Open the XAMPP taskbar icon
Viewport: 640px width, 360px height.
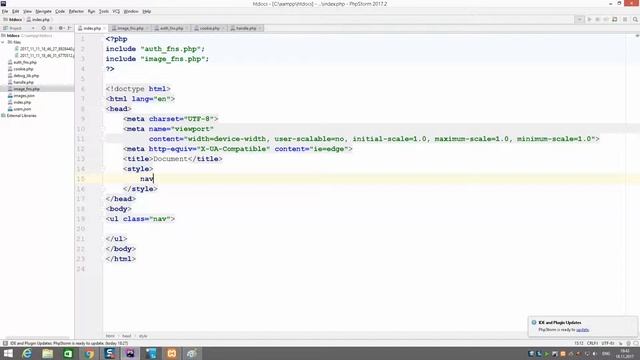coord(172,353)
